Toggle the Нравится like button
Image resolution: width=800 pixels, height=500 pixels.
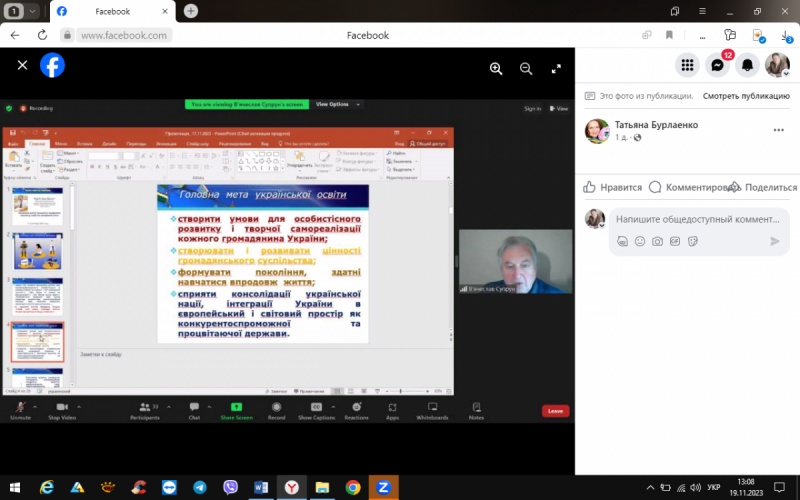(611, 187)
